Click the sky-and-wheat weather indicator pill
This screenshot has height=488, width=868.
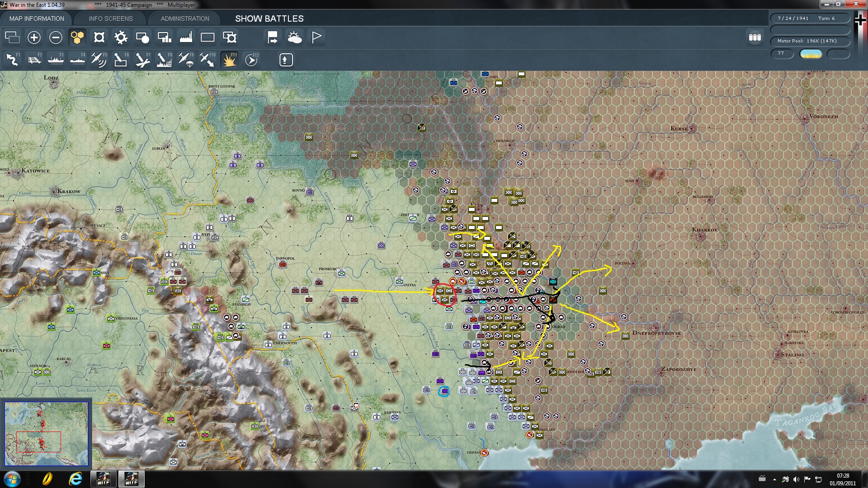coord(811,54)
